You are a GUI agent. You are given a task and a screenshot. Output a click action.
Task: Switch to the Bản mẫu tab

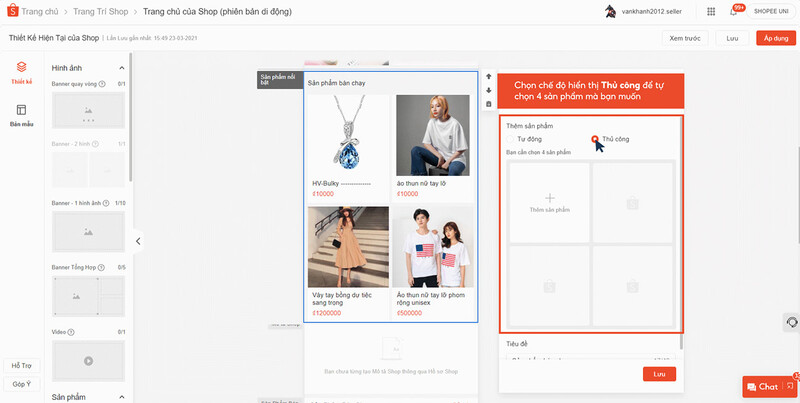pyautogui.click(x=21, y=115)
